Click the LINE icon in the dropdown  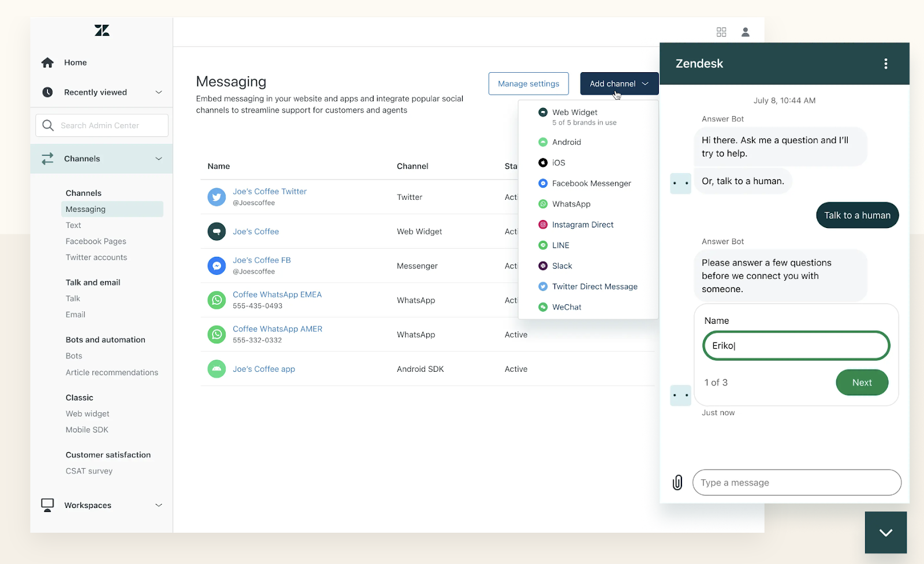(x=543, y=245)
